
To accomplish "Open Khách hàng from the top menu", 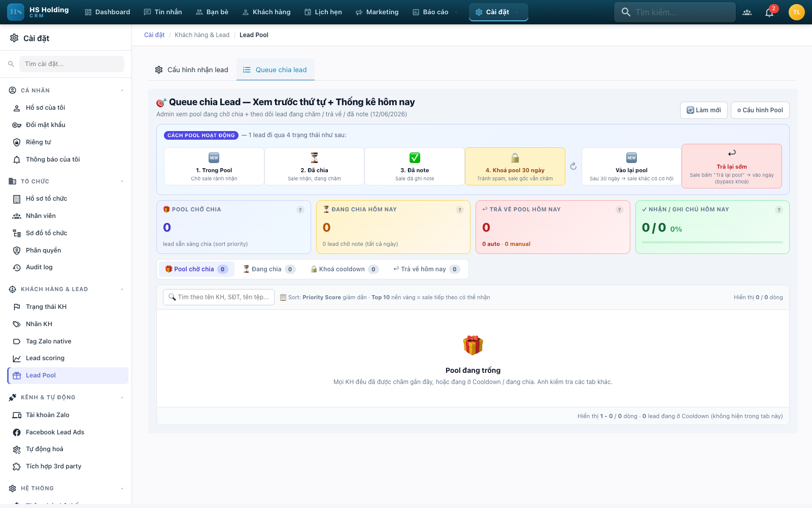I will coord(266,12).
